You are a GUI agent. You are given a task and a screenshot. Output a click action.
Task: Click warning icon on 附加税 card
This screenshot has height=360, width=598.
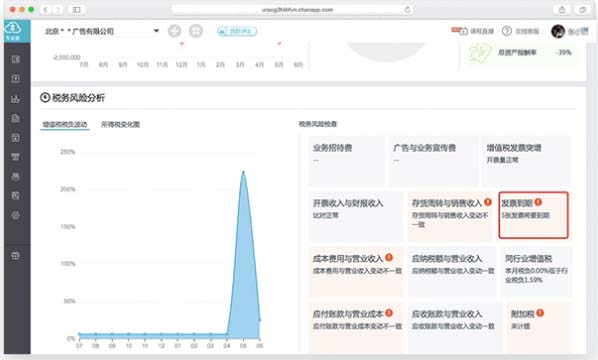click(540, 313)
